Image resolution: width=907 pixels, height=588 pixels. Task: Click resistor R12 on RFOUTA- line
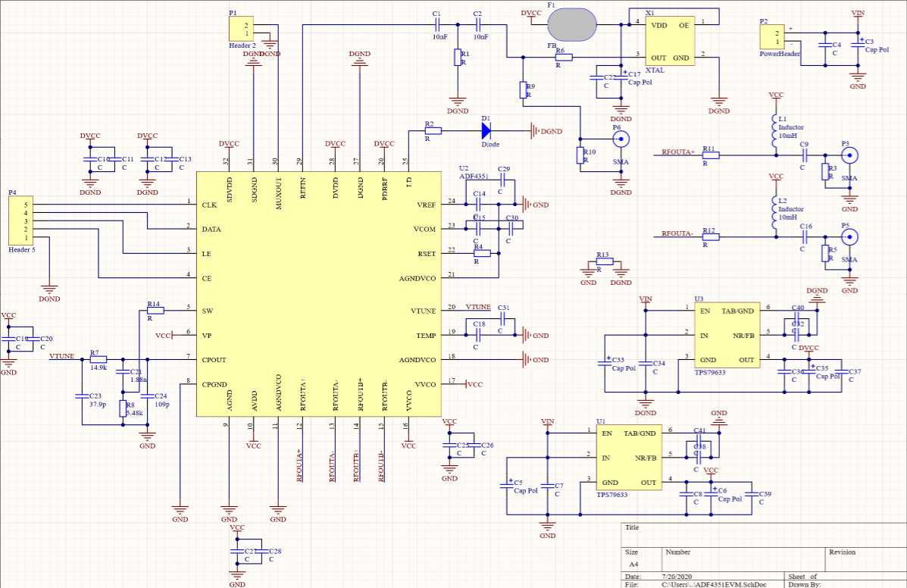(711, 237)
